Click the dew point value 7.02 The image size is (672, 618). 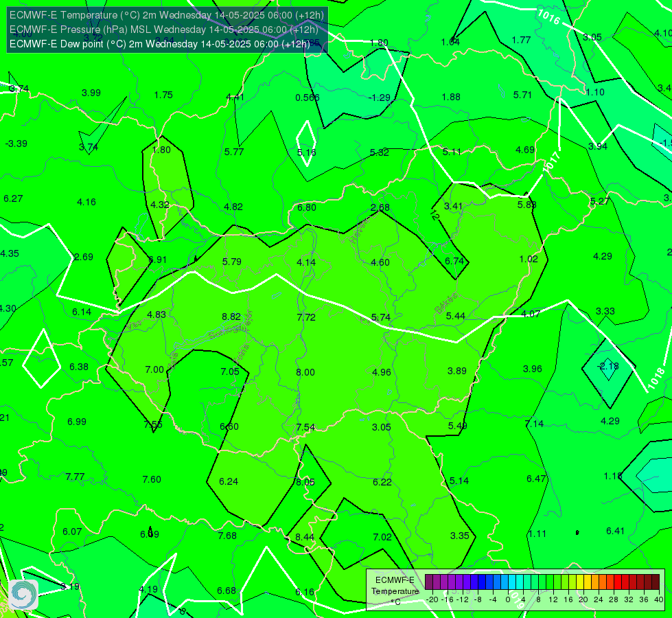382,537
